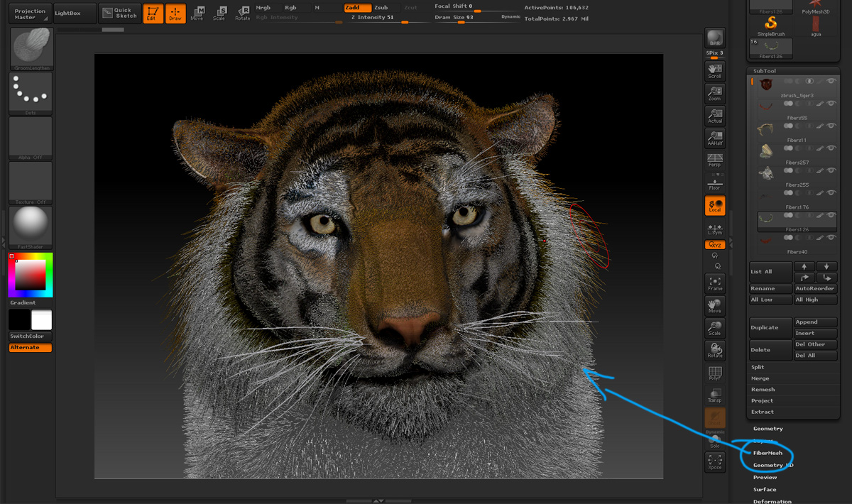This screenshot has width=852, height=504.
Task: Set canvas to AAHalf size
Action: pyautogui.click(x=715, y=138)
